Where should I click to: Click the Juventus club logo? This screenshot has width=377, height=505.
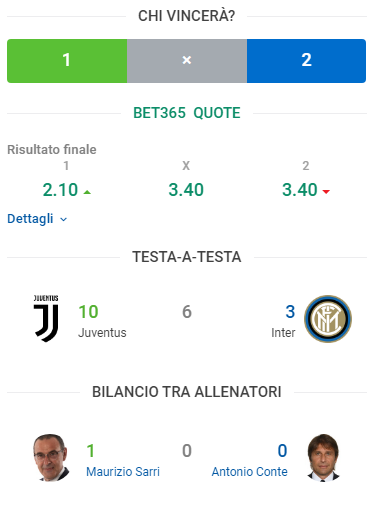(46, 318)
